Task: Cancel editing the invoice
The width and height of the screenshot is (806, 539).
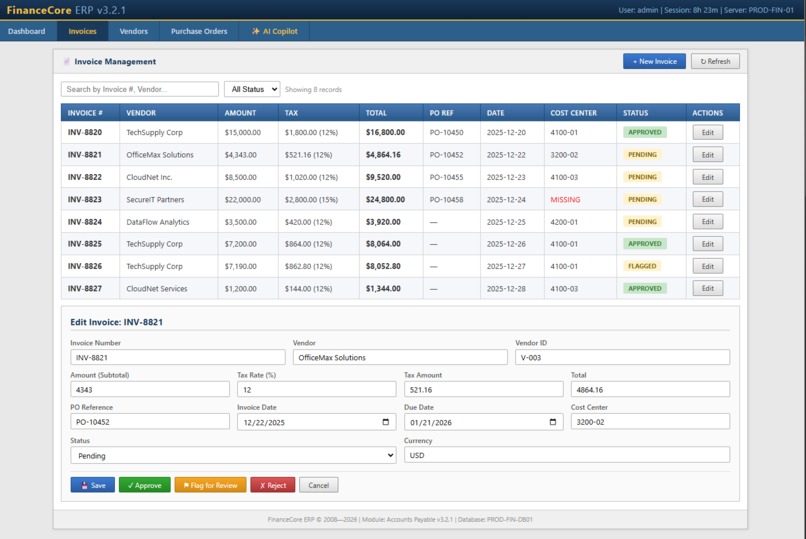Action: point(318,485)
